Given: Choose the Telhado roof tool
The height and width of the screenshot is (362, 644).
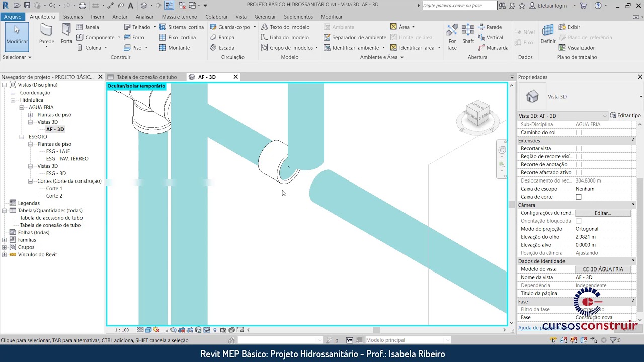Looking at the screenshot, I should pyautogui.click(x=137, y=27).
